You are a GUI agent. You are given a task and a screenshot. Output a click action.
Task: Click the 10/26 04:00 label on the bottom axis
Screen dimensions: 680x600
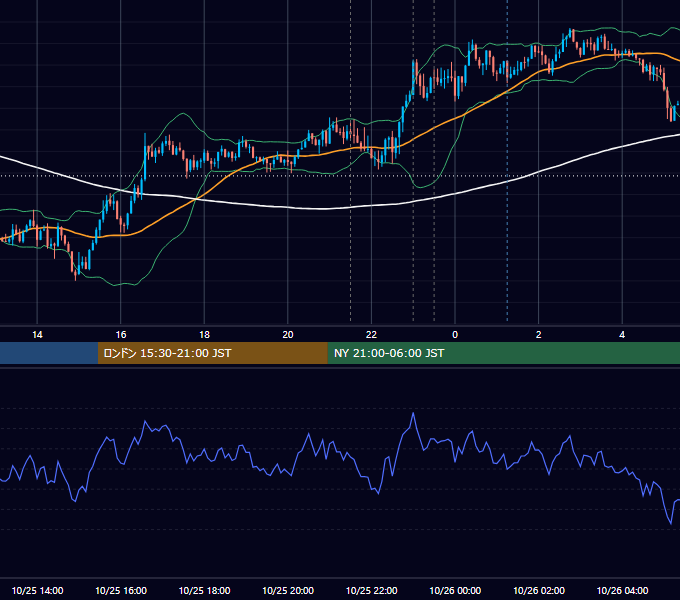(622, 590)
